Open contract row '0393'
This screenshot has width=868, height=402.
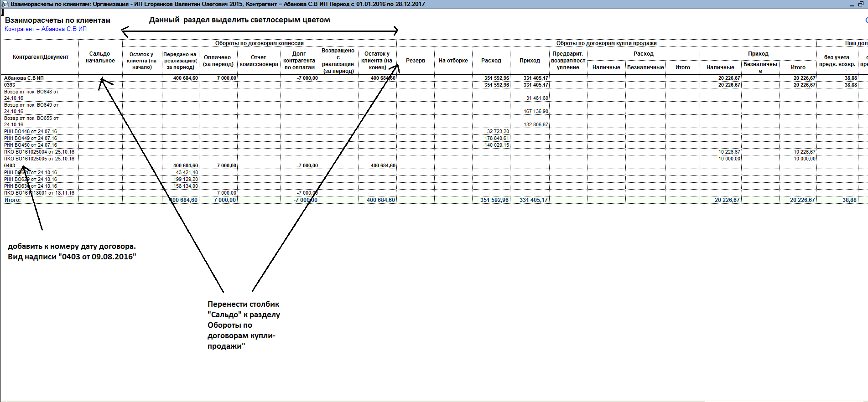(10, 85)
